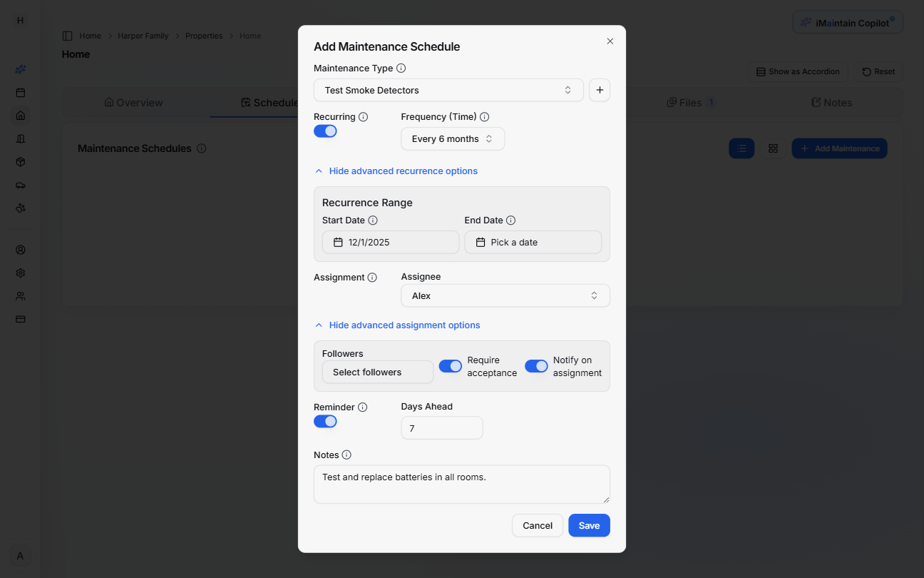Collapse advanced recurrence options
This screenshot has width=924, height=578.
396,171
